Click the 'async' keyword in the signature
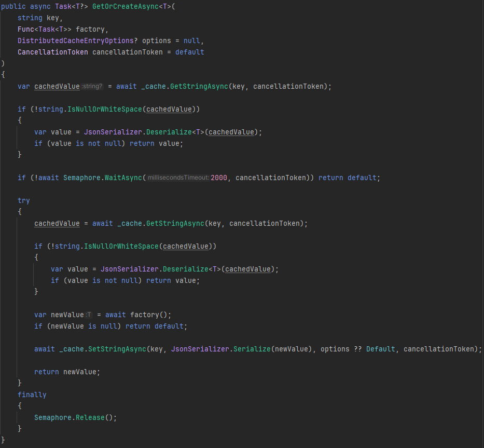The image size is (484, 448). [x=40, y=6]
